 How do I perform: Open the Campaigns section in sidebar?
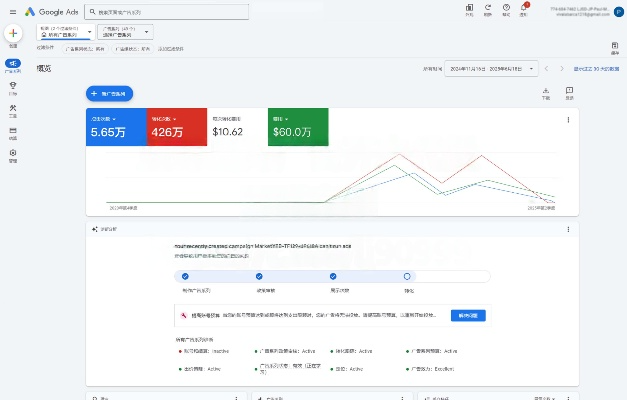click(x=13, y=65)
